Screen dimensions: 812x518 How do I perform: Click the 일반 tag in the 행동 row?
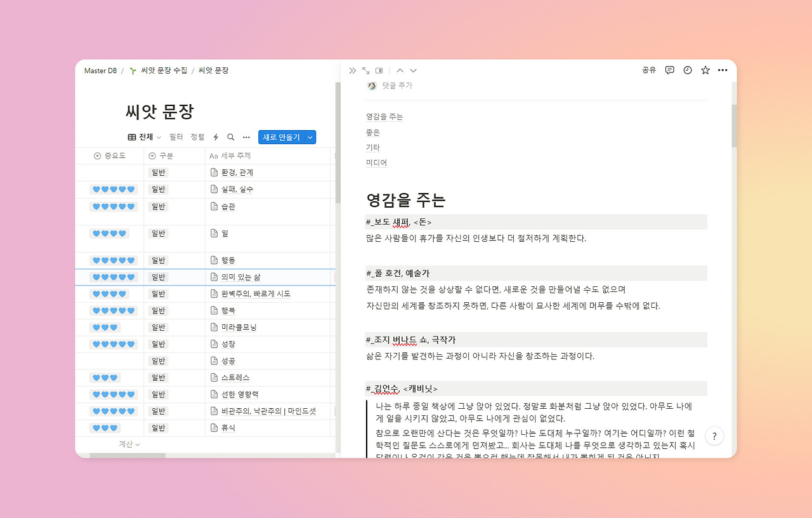(x=158, y=260)
